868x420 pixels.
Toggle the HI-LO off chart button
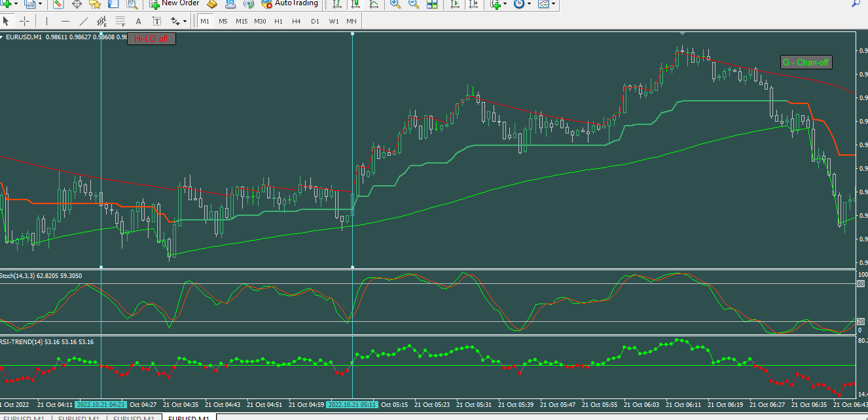pos(151,39)
